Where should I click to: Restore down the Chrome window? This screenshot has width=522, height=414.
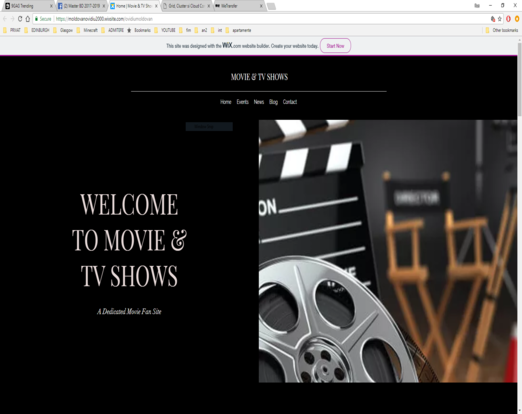point(502,6)
